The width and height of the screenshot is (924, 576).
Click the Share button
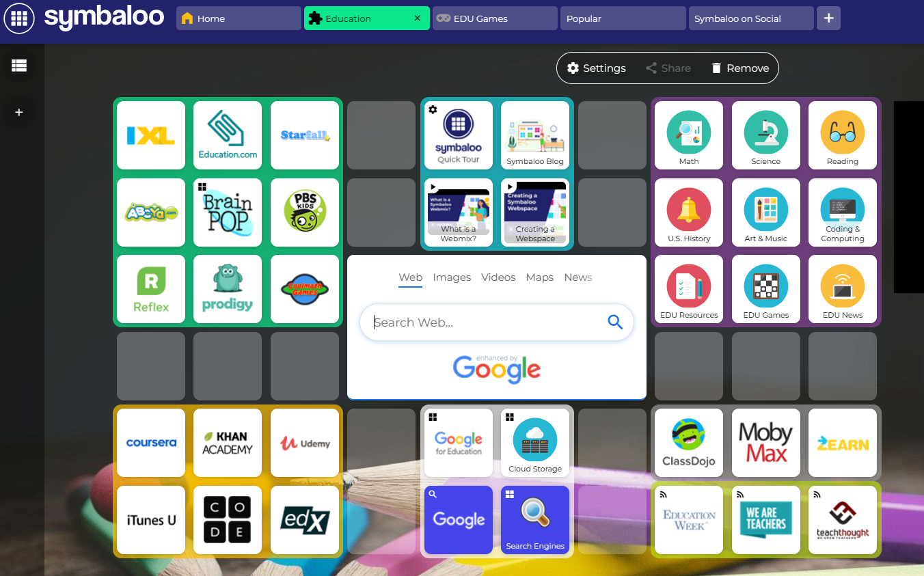[x=668, y=68]
